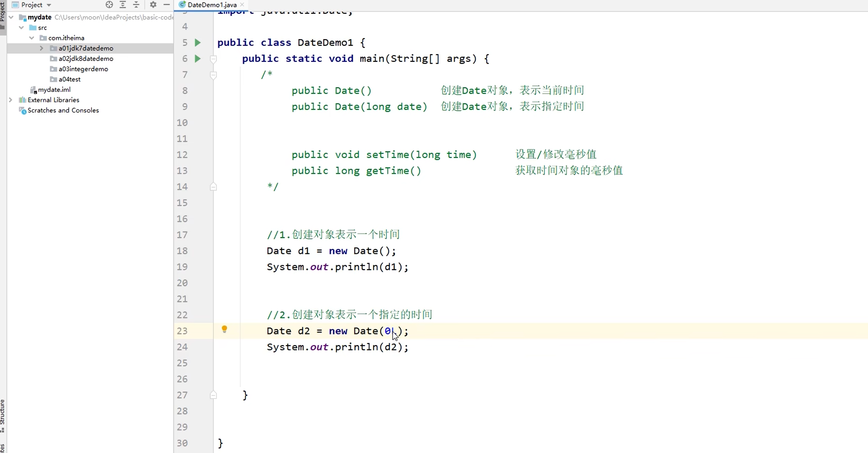Select the mydate.iml file
The image size is (868, 453).
[x=54, y=89]
